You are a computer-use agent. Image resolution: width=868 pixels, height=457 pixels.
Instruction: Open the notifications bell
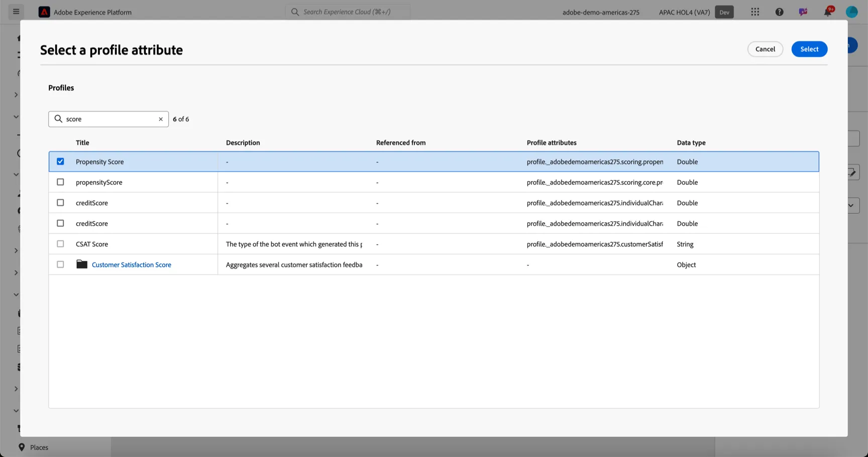[x=827, y=12]
